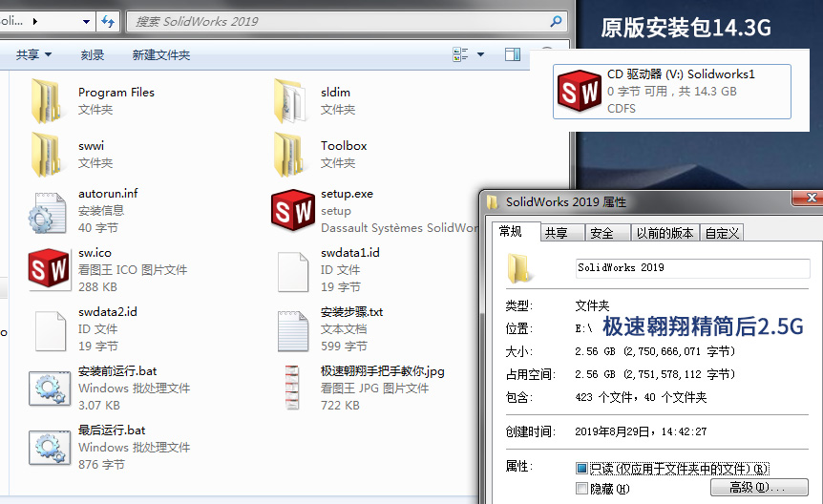The width and height of the screenshot is (823, 504).
Task: Open the sldim folder icon
Action: [289, 101]
